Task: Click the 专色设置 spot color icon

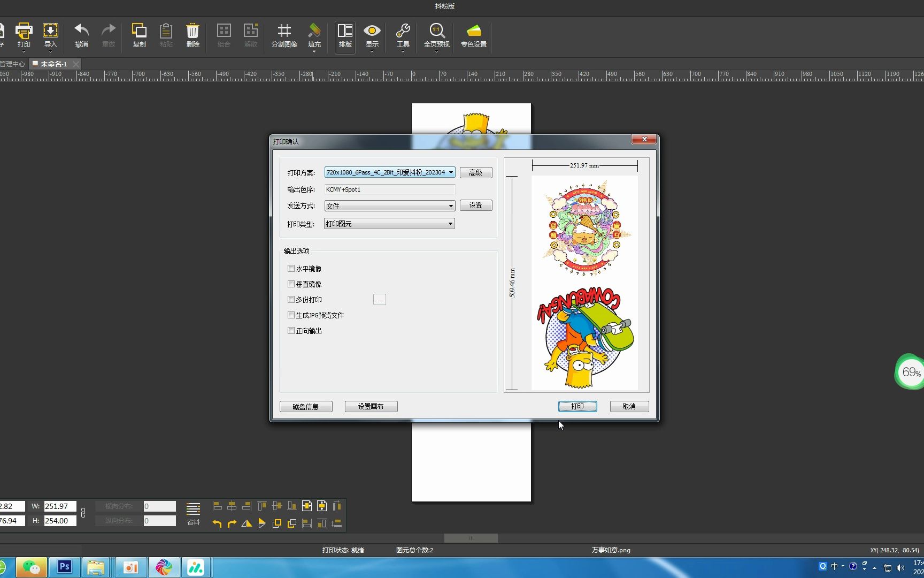Action: tap(474, 31)
